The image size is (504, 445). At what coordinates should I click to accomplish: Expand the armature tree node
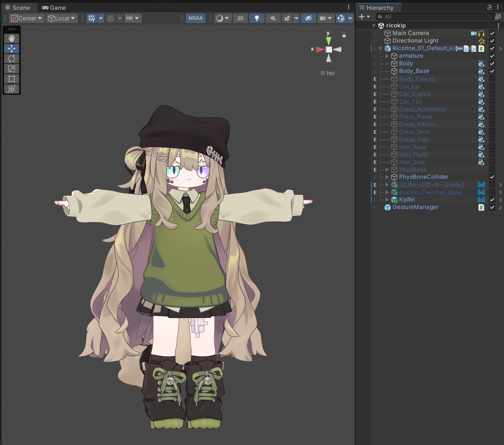(387, 56)
